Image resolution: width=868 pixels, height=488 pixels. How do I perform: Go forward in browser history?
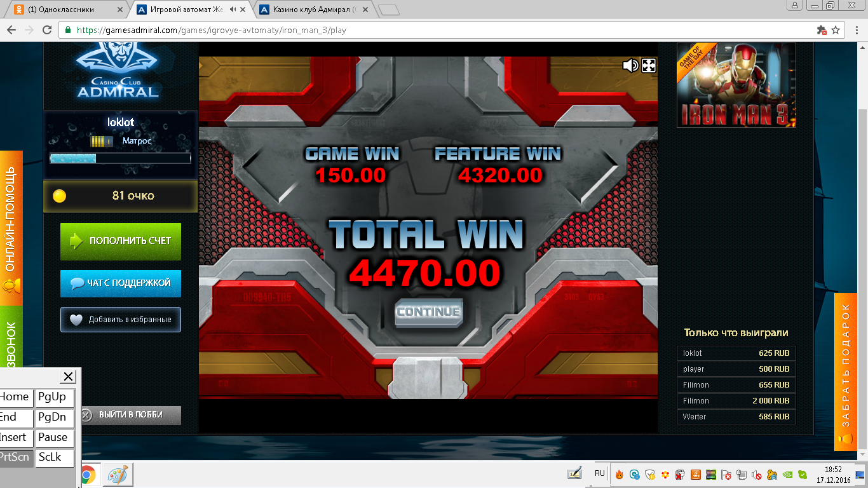click(29, 30)
